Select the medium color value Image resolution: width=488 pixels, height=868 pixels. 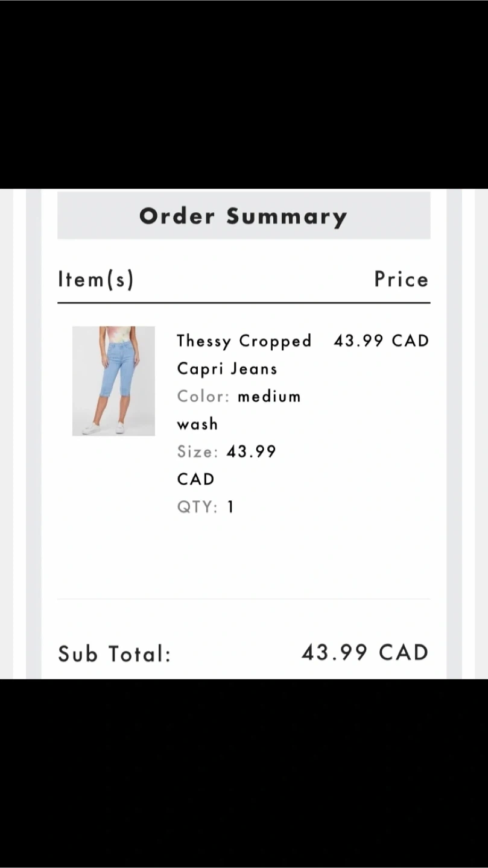[x=269, y=397]
